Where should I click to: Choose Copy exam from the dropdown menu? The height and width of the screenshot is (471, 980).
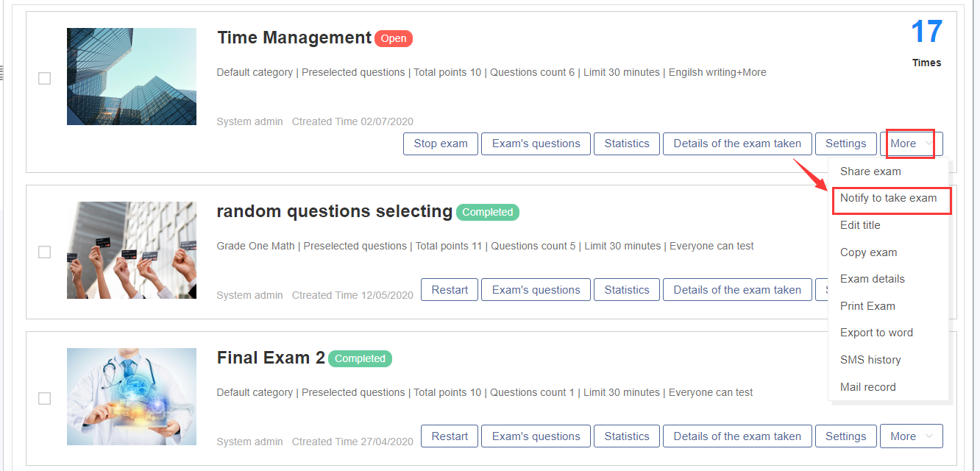pyautogui.click(x=867, y=252)
